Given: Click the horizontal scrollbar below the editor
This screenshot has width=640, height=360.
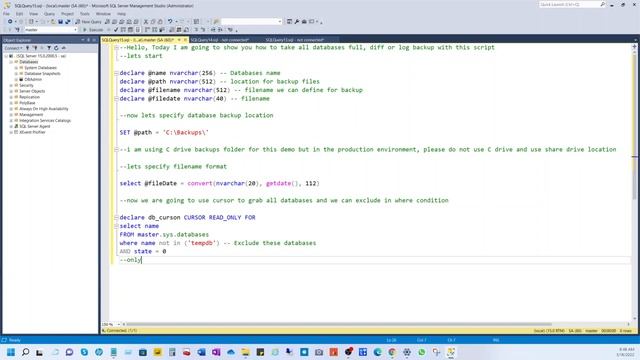Looking at the screenshot, I should [376, 324].
